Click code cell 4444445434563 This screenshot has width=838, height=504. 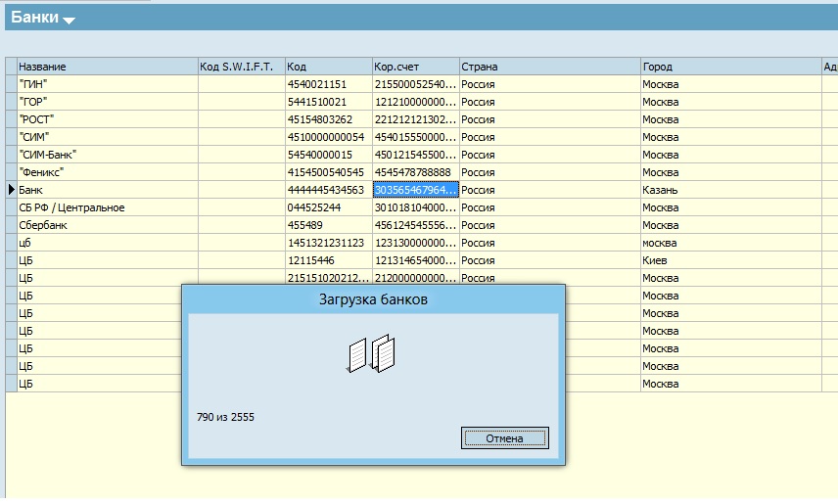coord(329,190)
